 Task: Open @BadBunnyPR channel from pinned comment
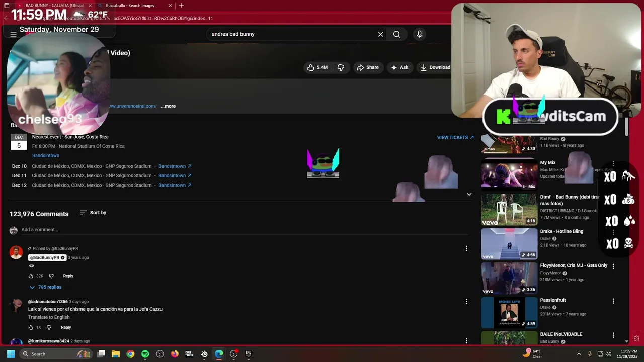(47, 258)
